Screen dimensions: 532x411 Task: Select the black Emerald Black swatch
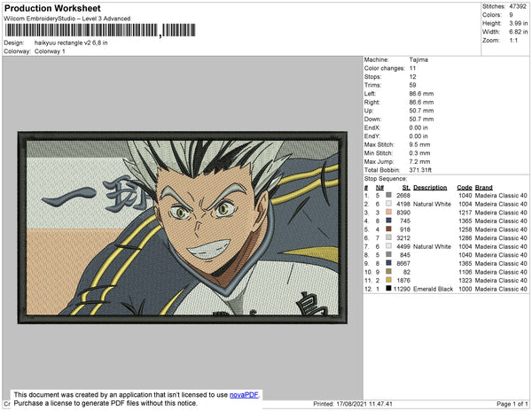[x=388, y=289]
